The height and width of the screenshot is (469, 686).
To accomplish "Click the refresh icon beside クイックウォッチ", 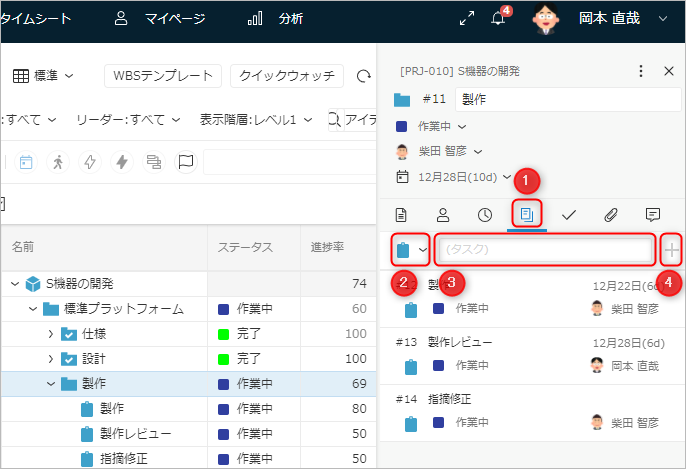I will (x=364, y=76).
